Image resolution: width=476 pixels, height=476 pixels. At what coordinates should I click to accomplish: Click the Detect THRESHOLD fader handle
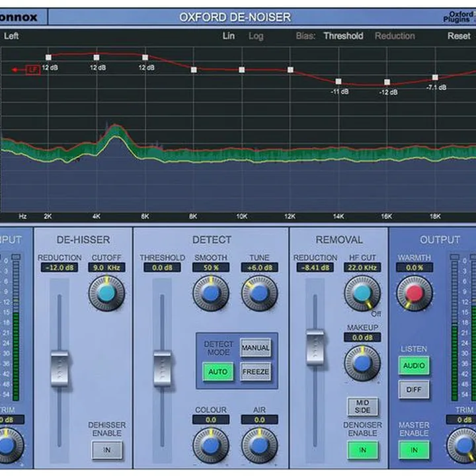[163, 368]
